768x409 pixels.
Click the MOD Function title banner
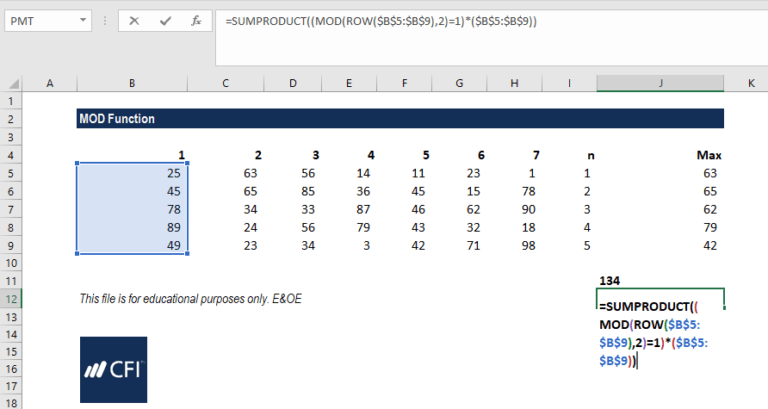[x=400, y=119]
